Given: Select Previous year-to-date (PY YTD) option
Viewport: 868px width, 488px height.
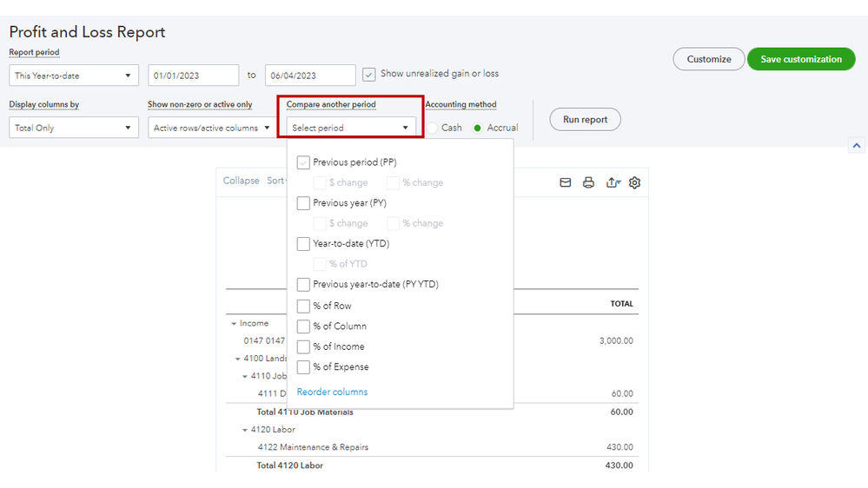Looking at the screenshot, I should pyautogui.click(x=303, y=285).
